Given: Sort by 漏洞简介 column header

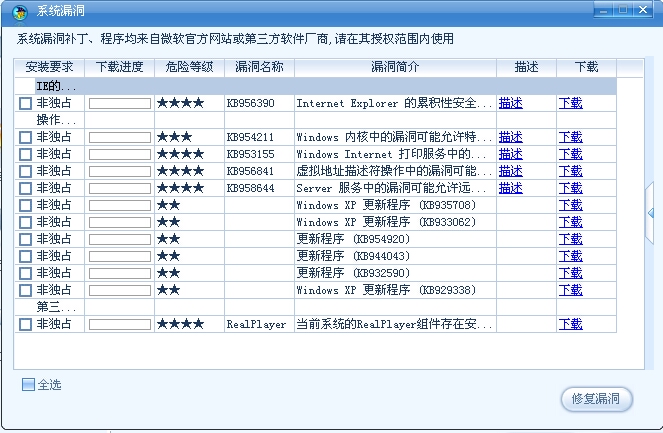Looking at the screenshot, I should 395,67.
